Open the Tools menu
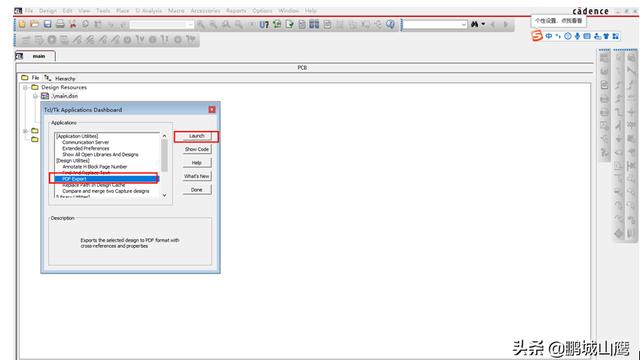The height and width of the screenshot is (360, 640). pos(103,11)
